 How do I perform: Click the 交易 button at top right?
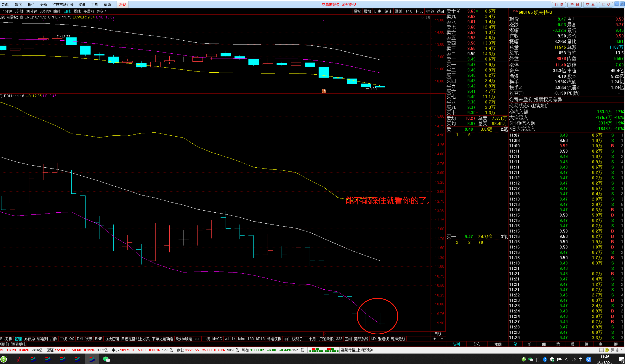[590, 4]
